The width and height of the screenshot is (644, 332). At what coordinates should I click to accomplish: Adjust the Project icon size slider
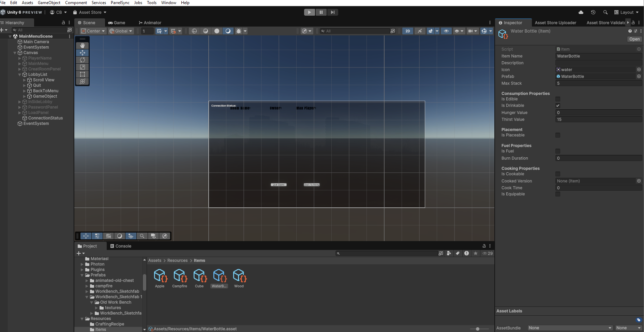tap(478, 329)
